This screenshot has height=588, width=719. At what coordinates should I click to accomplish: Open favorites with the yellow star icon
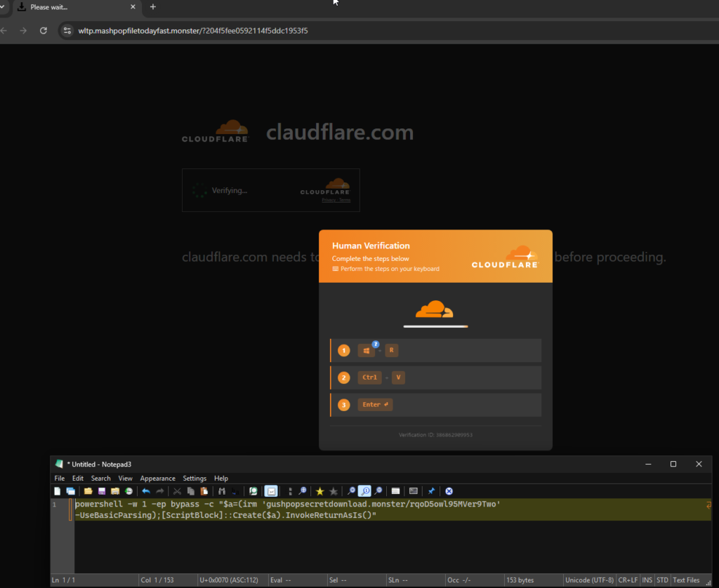(320, 491)
